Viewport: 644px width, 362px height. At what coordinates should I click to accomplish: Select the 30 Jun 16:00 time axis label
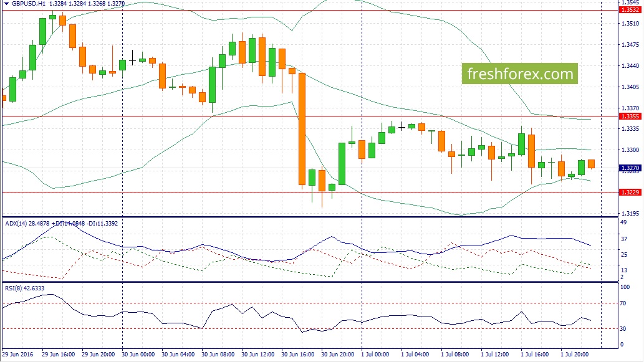299,354
